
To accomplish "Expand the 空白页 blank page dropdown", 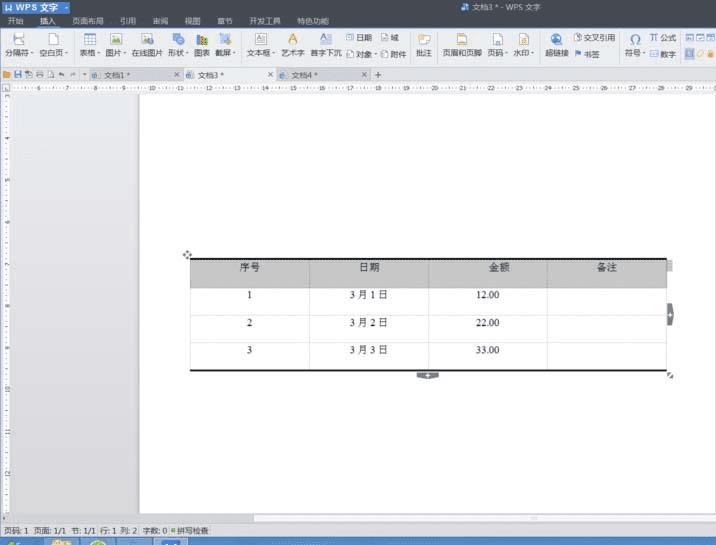I will 67,53.
